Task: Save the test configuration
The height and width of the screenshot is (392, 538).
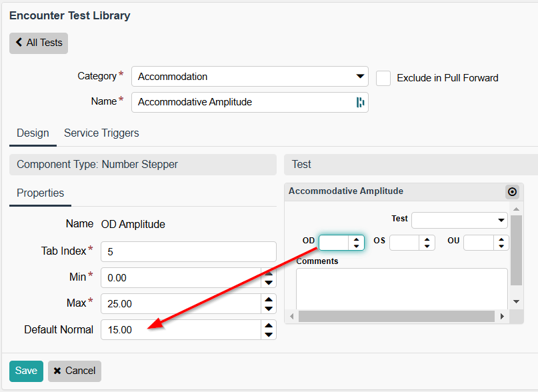Action: 26,371
